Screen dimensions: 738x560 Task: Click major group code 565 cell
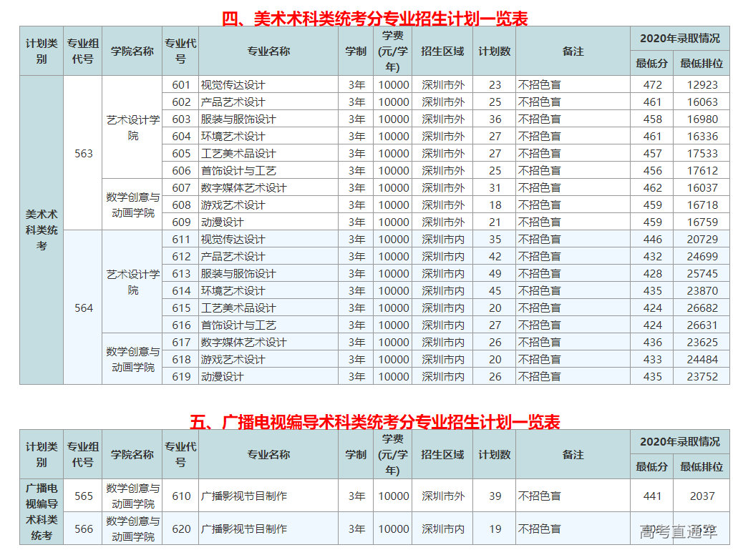84,496
